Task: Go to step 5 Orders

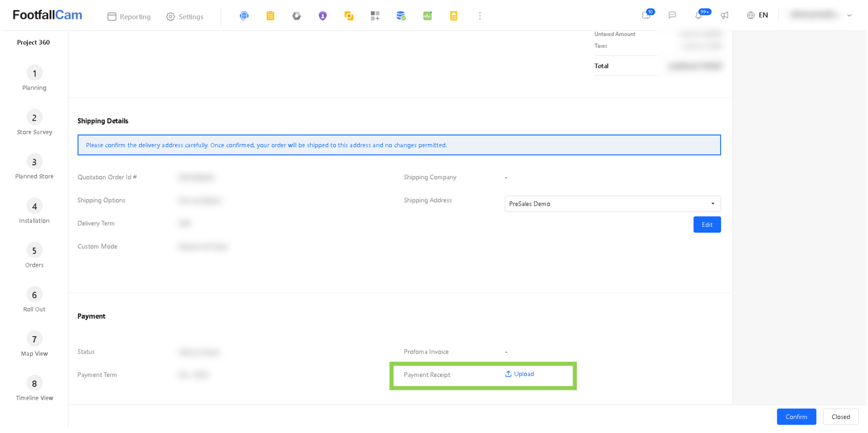Action: [x=34, y=255]
